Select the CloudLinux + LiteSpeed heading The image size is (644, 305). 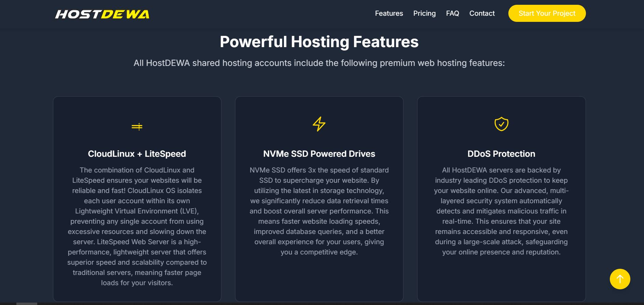pos(137,154)
